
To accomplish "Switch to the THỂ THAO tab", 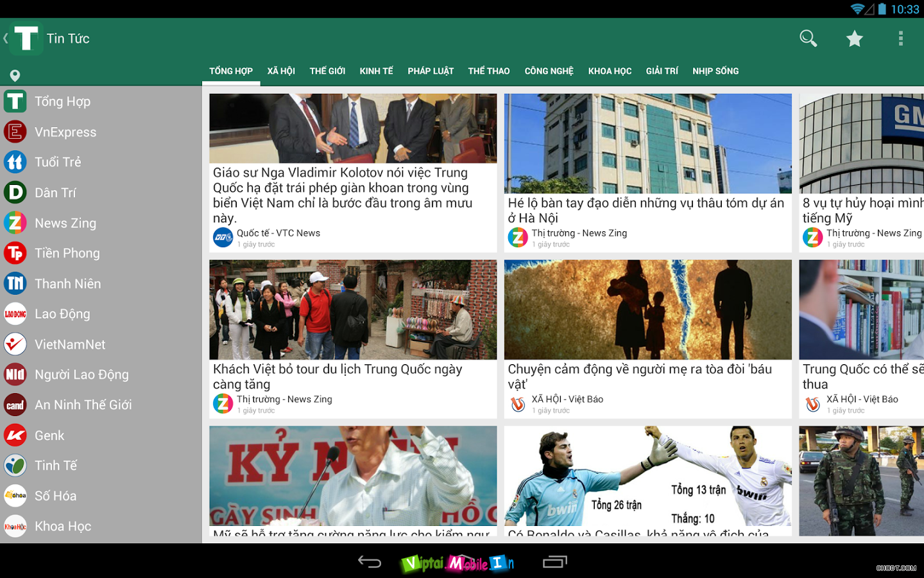I will pyautogui.click(x=489, y=71).
